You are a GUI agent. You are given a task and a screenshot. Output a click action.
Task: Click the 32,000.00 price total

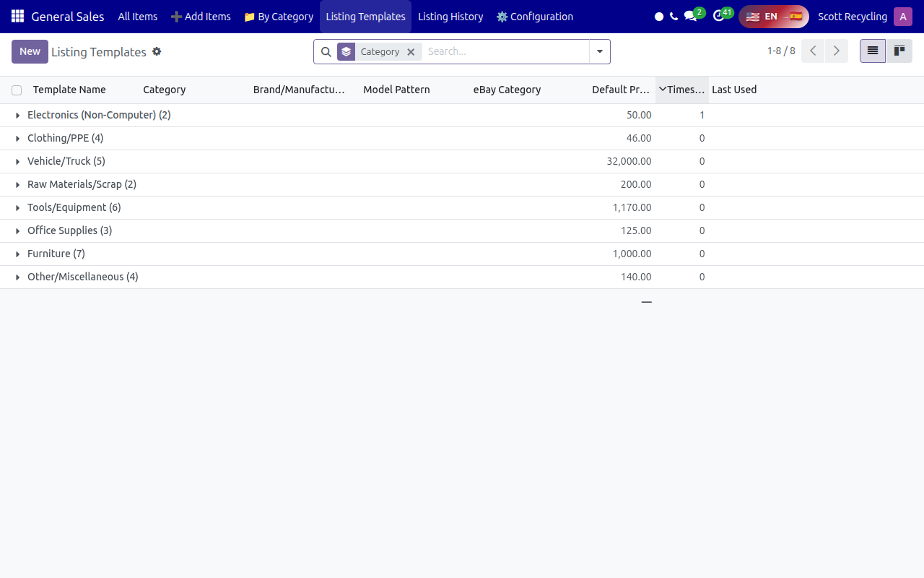click(x=629, y=161)
